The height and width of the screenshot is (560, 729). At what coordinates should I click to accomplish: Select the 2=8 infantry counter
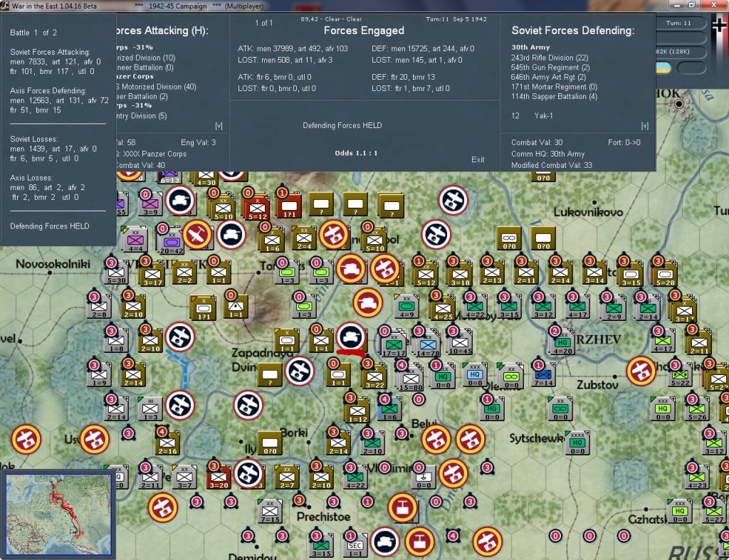98,306
